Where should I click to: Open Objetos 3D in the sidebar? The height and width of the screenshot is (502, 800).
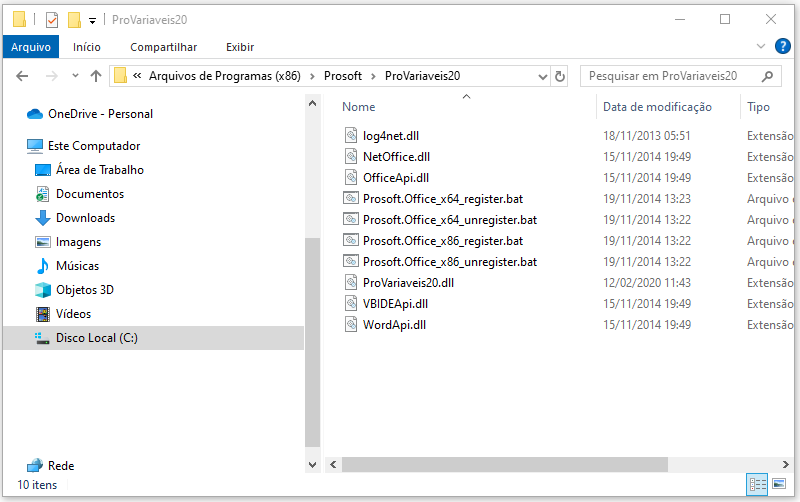74,290
